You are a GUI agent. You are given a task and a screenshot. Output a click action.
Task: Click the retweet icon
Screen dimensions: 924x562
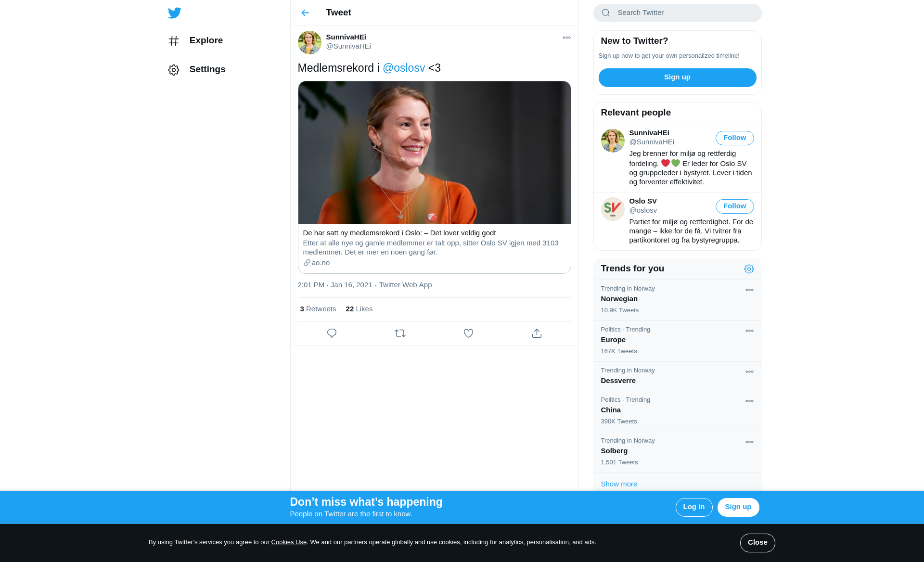point(400,333)
